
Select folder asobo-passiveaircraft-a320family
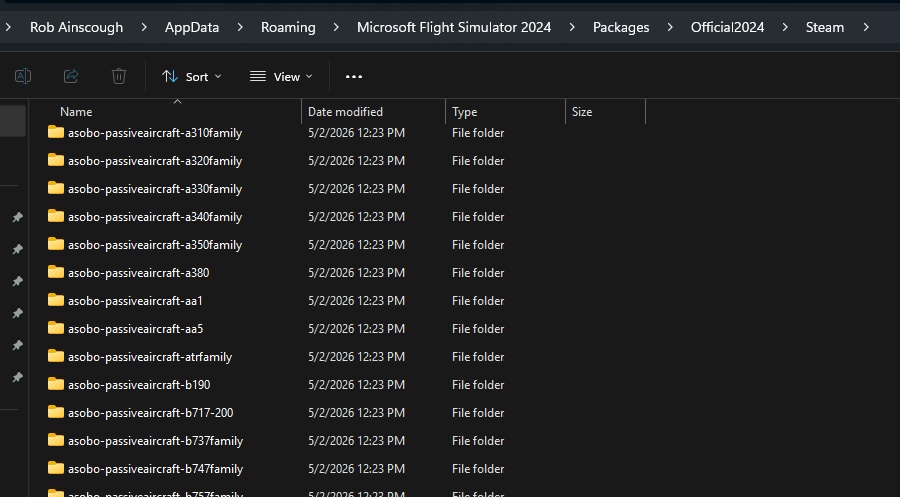(155, 161)
